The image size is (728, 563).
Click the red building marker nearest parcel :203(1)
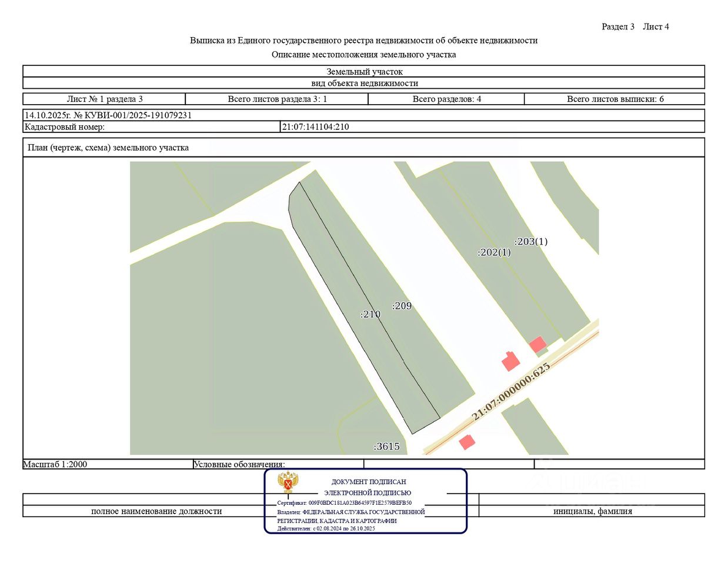click(538, 345)
